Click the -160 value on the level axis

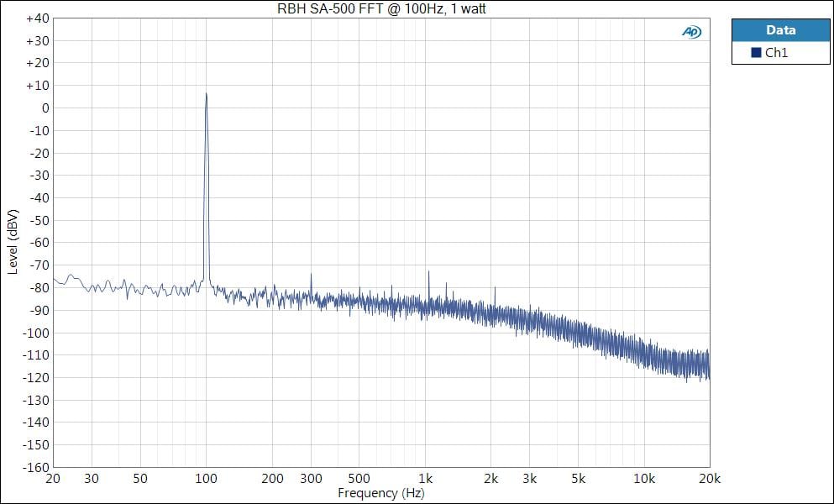coord(35,467)
